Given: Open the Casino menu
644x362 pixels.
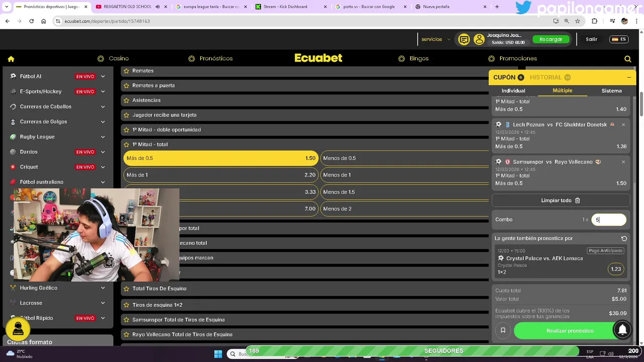Looking at the screenshot, I should 113,59.
